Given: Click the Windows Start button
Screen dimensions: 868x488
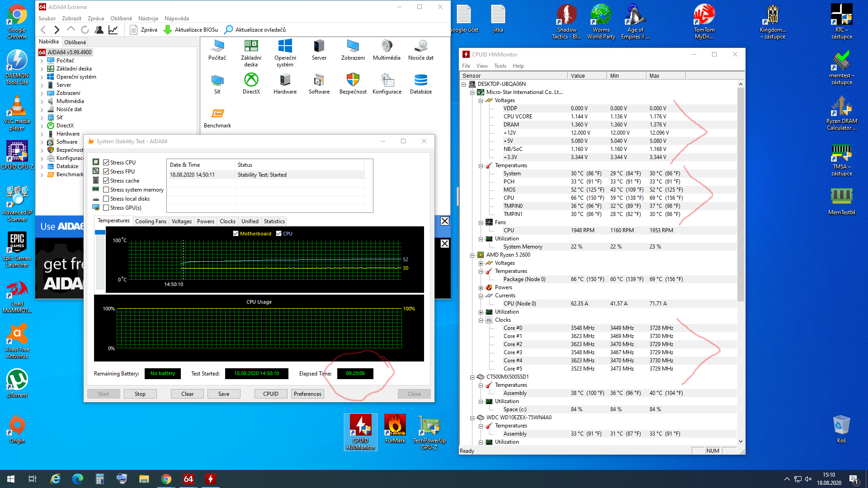Looking at the screenshot, I should tap(11, 479).
